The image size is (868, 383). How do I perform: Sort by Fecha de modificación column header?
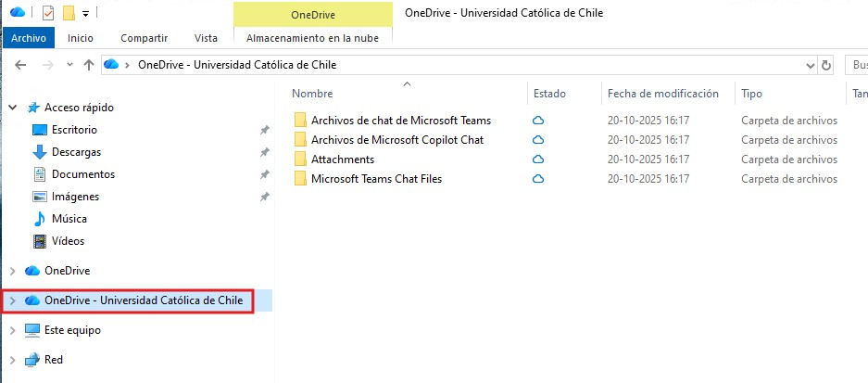pyautogui.click(x=662, y=94)
